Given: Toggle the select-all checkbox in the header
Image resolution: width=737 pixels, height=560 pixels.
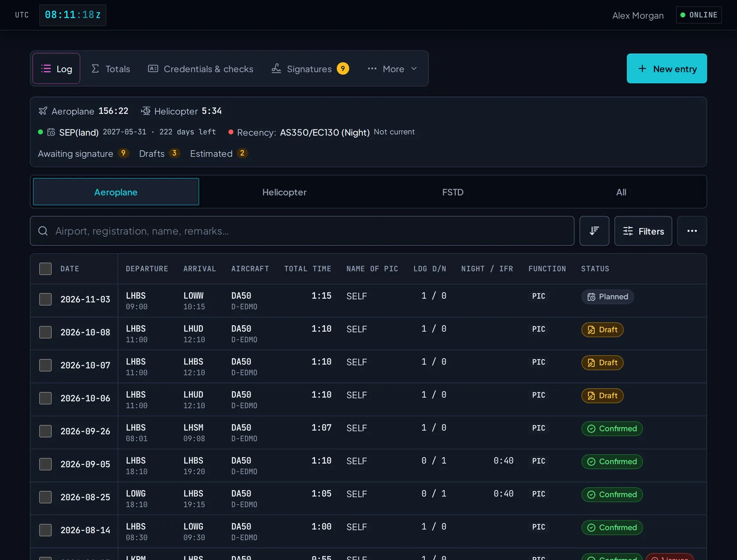Looking at the screenshot, I should pos(45,268).
